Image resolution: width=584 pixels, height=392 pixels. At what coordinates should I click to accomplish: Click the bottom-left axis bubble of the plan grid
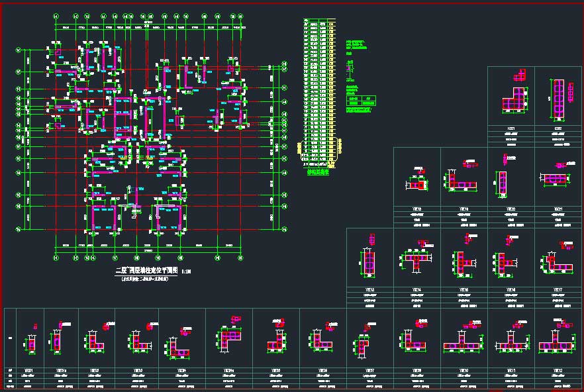(x=56, y=257)
